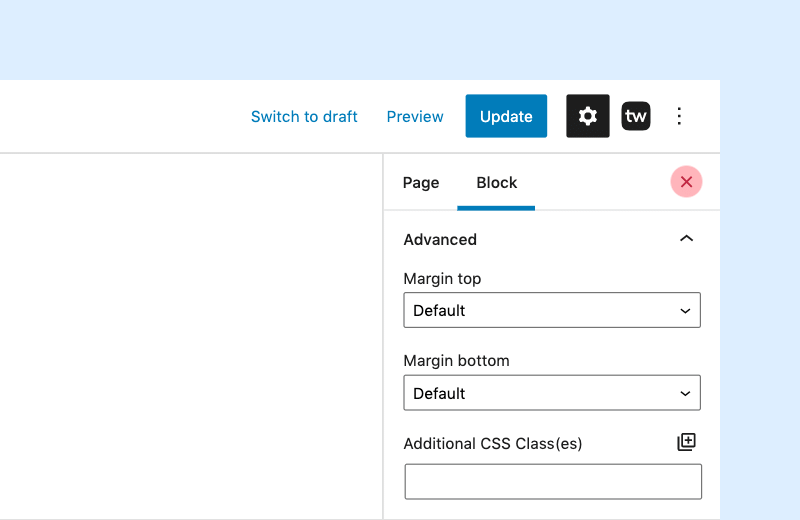Toggle the settings sidebar gear icon
800x520 pixels.
pyautogui.click(x=587, y=116)
